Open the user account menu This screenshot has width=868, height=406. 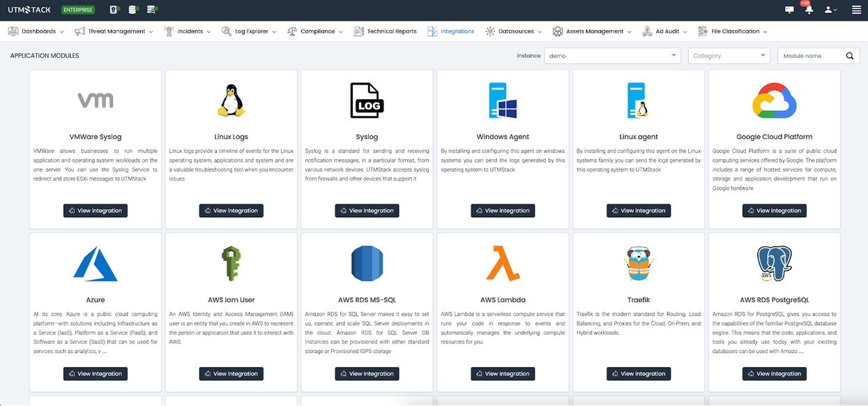pyautogui.click(x=830, y=10)
